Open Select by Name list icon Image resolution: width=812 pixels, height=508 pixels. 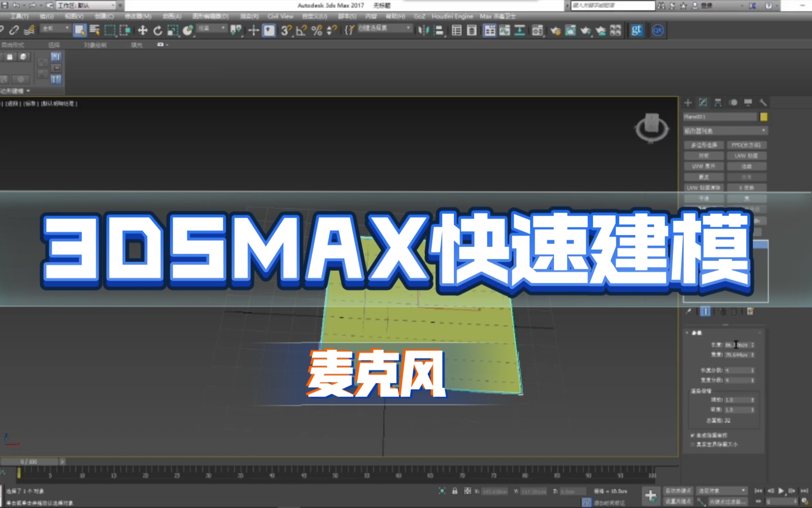tap(95, 31)
